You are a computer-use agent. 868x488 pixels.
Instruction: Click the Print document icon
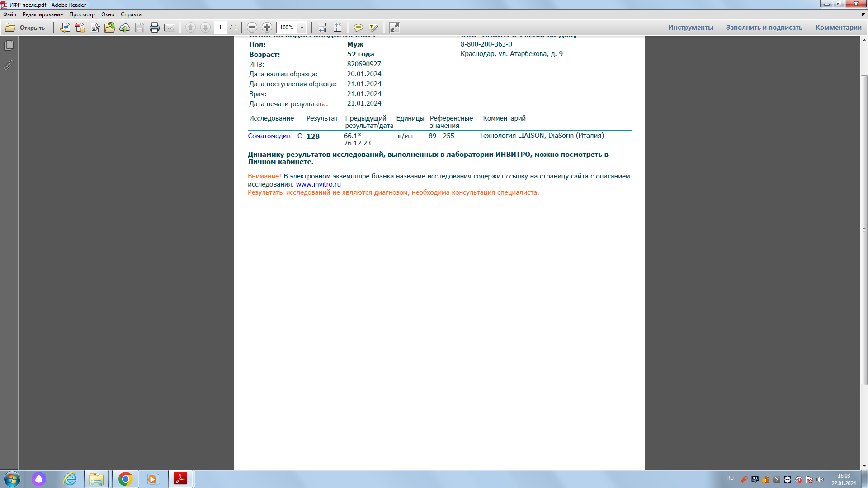point(154,28)
